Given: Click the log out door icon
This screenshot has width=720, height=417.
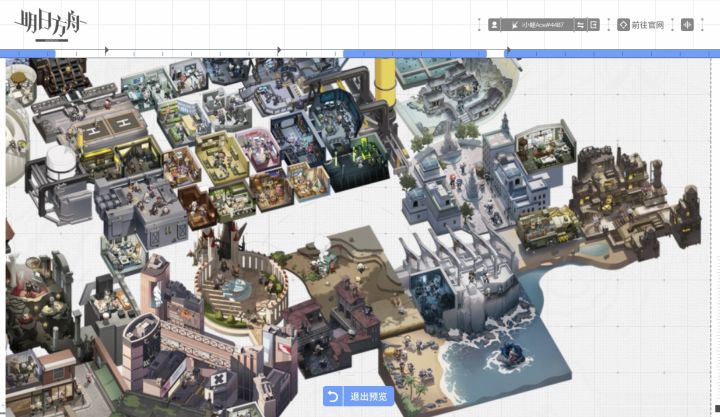Looking at the screenshot, I should pos(594,25).
